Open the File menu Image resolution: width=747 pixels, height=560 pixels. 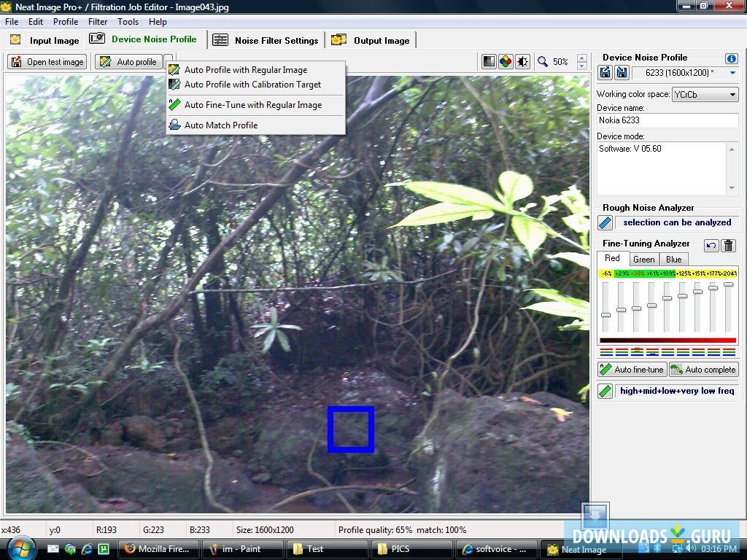12,22
